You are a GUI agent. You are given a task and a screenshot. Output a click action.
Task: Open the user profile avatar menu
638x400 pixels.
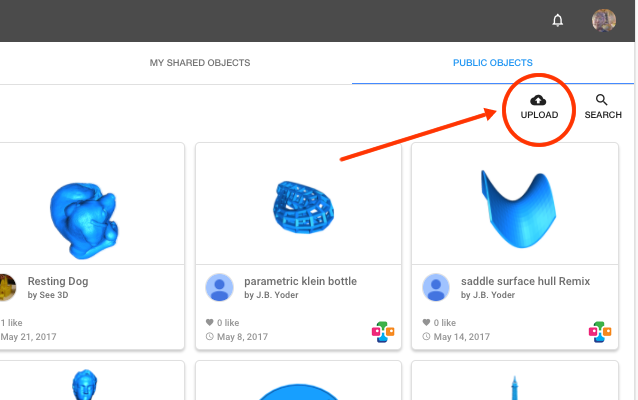click(x=604, y=20)
